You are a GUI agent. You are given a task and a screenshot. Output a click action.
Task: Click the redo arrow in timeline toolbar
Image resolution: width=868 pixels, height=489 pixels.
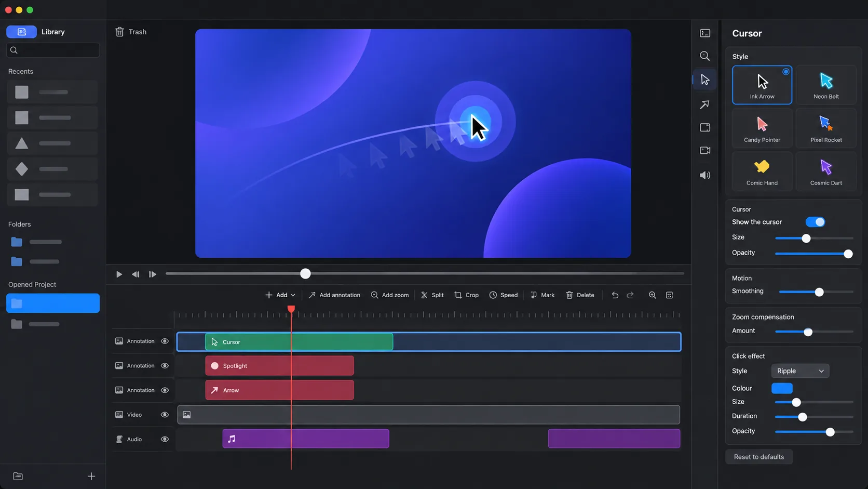click(x=630, y=295)
